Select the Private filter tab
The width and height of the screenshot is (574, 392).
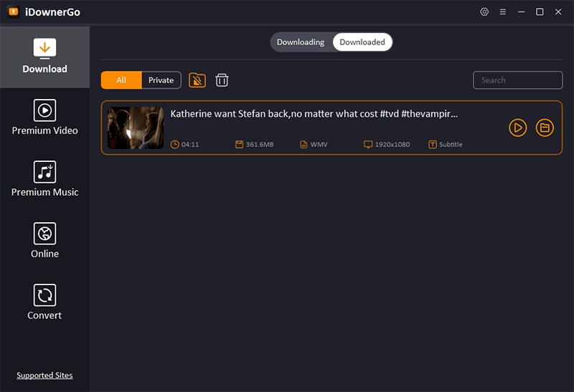(161, 80)
